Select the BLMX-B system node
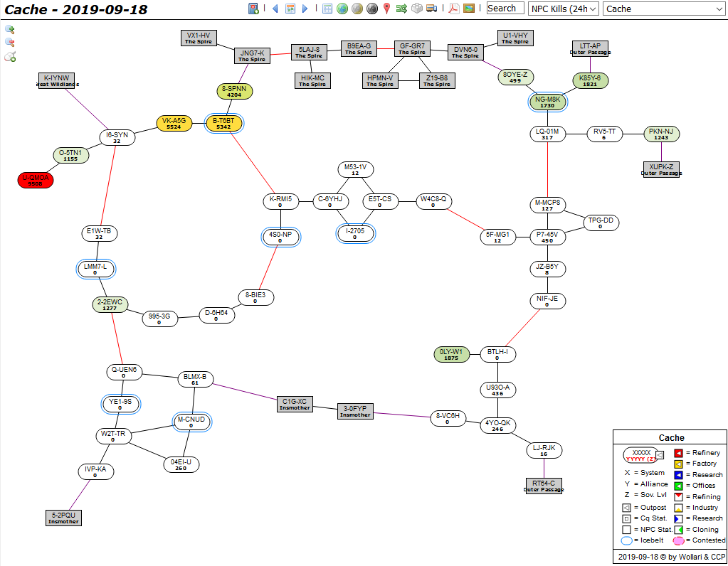This screenshot has height=566, width=728. (x=196, y=379)
